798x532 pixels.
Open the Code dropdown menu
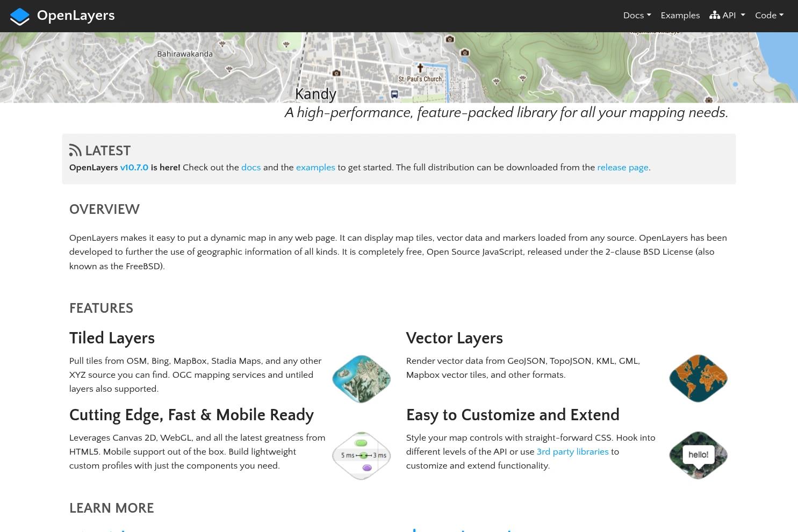(x=769, y=16)
